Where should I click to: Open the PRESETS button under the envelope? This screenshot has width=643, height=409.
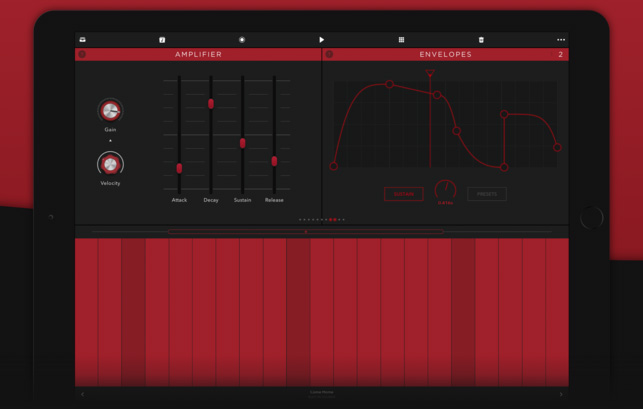tap(487, 194)
